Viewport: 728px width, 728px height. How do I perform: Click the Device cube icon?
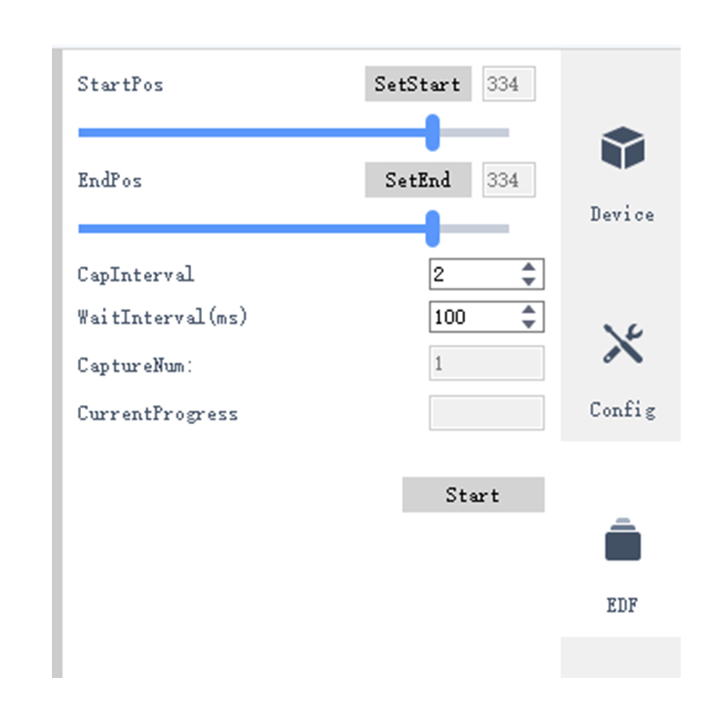(x=622, y=147)
